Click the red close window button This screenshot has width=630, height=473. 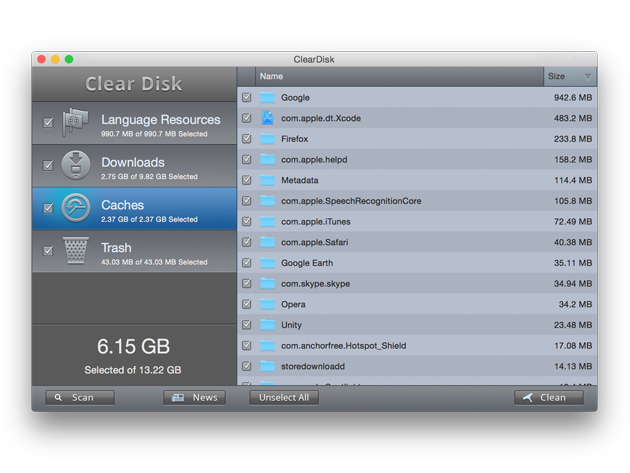(x=41, y=59)
